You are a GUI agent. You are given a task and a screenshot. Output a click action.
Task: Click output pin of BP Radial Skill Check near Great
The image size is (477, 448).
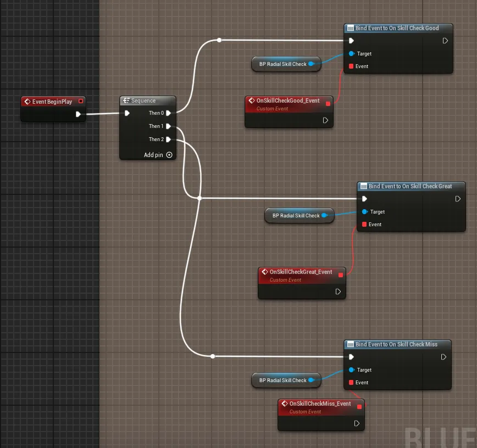(x=324, y=215)
